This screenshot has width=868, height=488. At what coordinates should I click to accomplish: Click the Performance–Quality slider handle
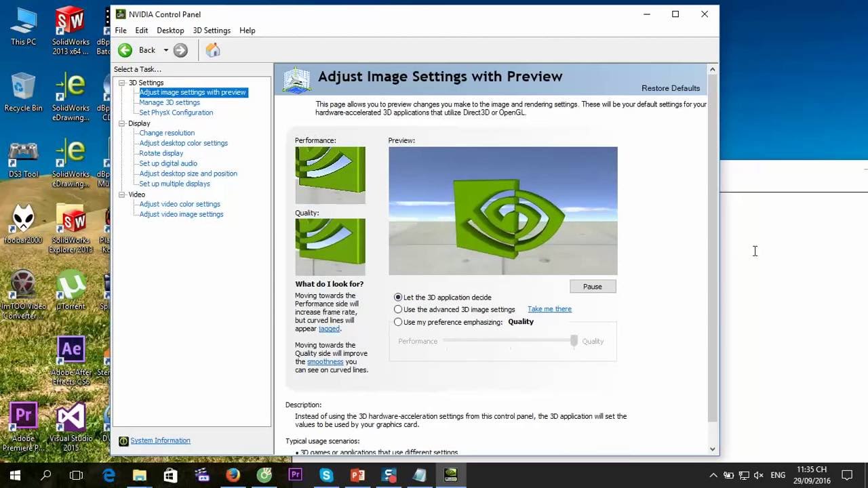coord(574,341)
